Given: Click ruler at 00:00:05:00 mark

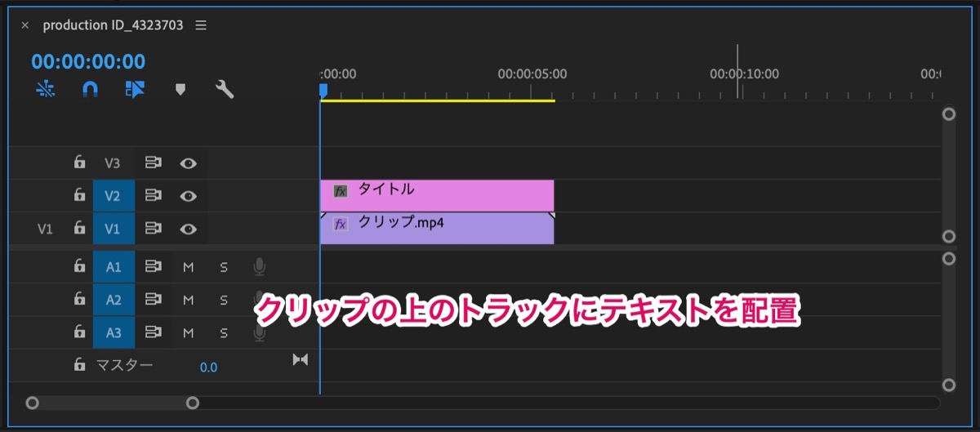Looking at the screenshot, I should point(532,73).
